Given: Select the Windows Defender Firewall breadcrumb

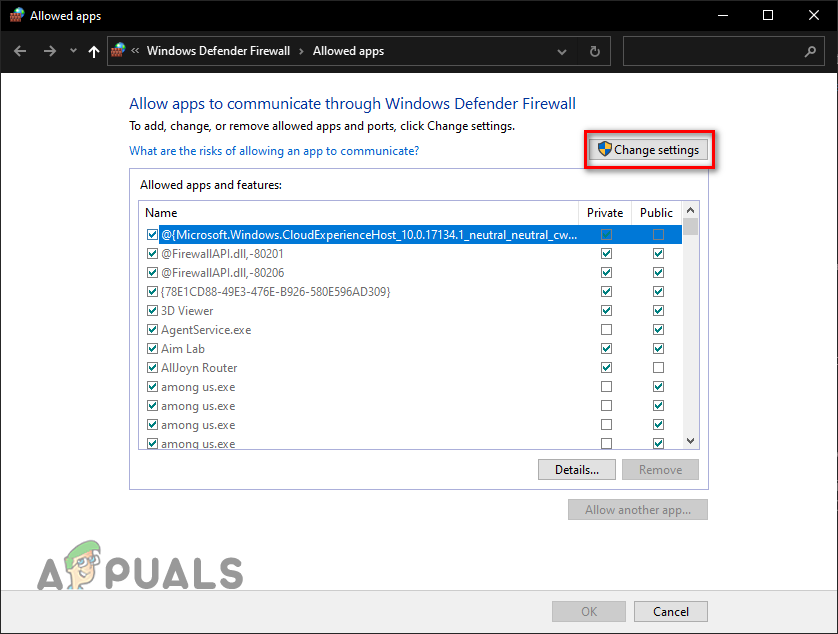Looking at the screenshot, I should tap(219, 51).
